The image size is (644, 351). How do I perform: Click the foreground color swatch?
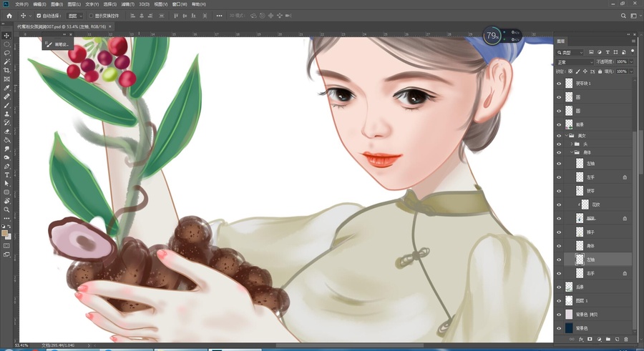coord(5,233)
